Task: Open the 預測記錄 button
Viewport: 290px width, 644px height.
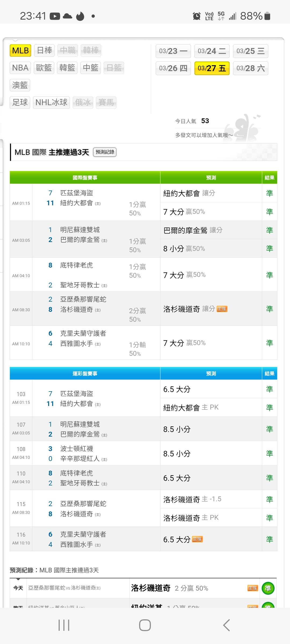Action: click(x=105, y=152)
